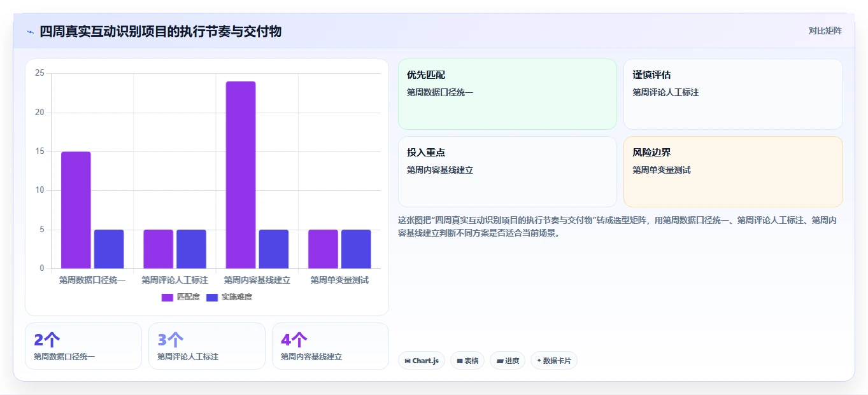Click the 实施难度 bar for 第周单变量测试
The image size is (868, 395).
click(356, 249)
